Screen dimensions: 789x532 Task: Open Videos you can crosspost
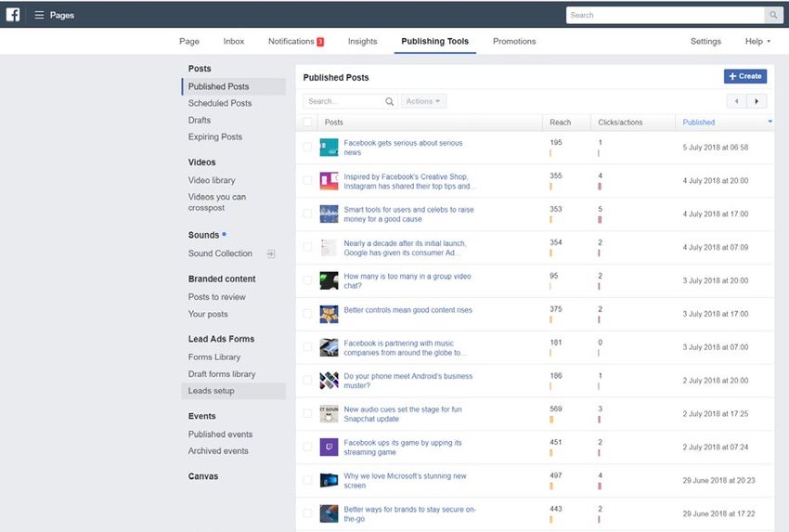(217, 202)
